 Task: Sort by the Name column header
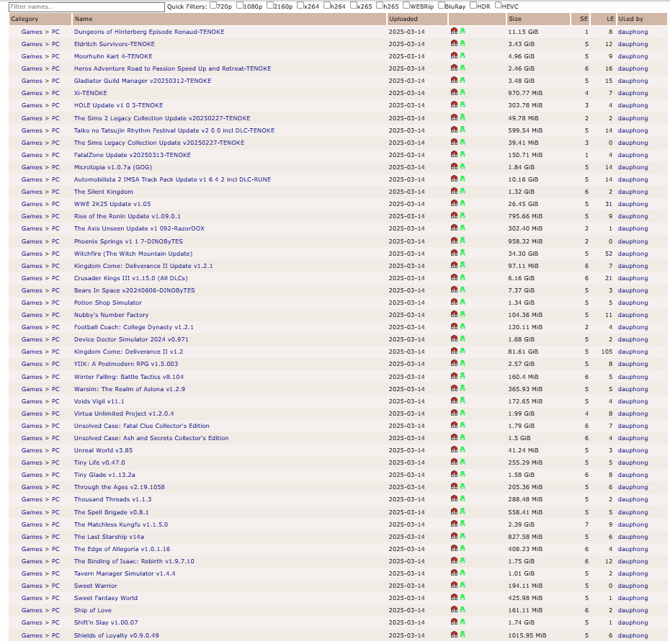point(230,19)
